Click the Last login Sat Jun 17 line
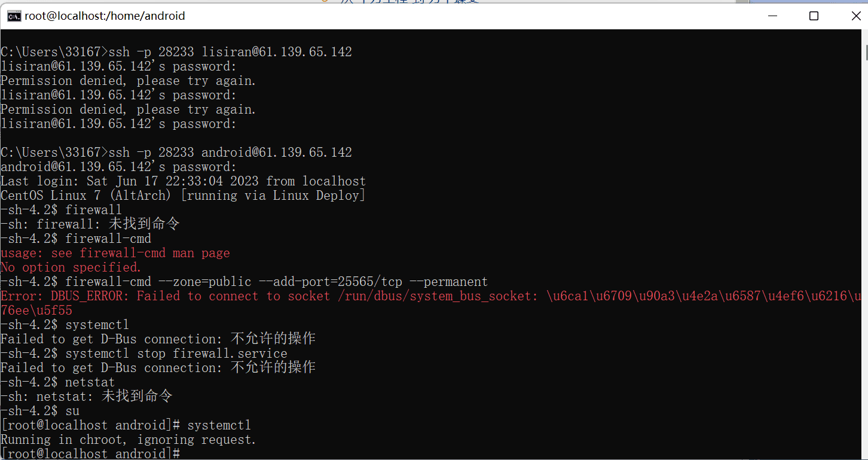868x460 pixels. click(183, 181)
